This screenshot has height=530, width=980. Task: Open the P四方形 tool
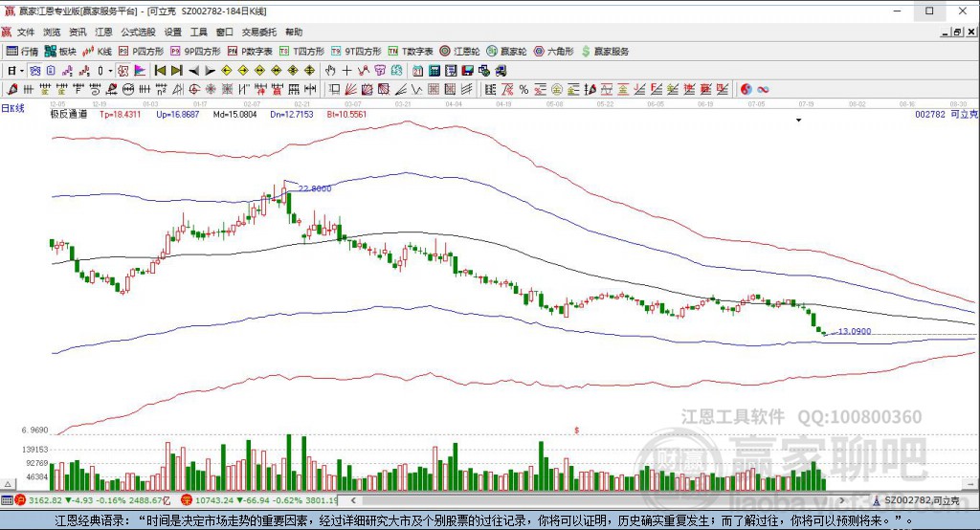coord(142,52)
